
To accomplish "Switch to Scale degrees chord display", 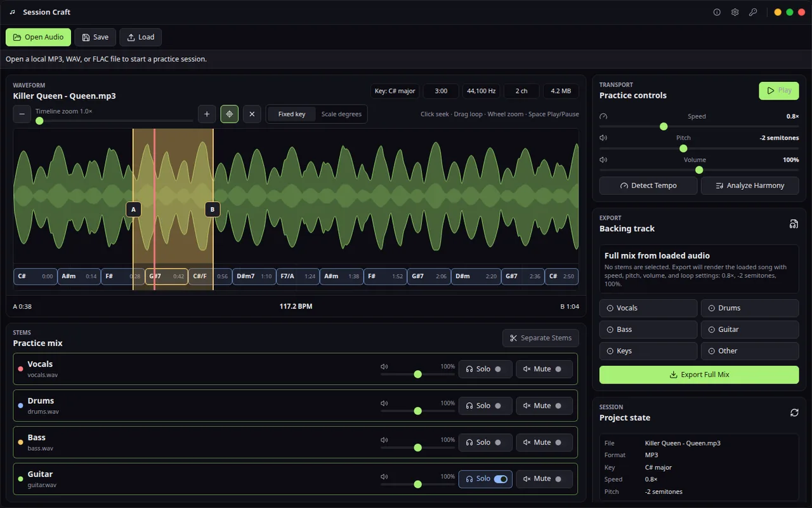I will (341, 114).
